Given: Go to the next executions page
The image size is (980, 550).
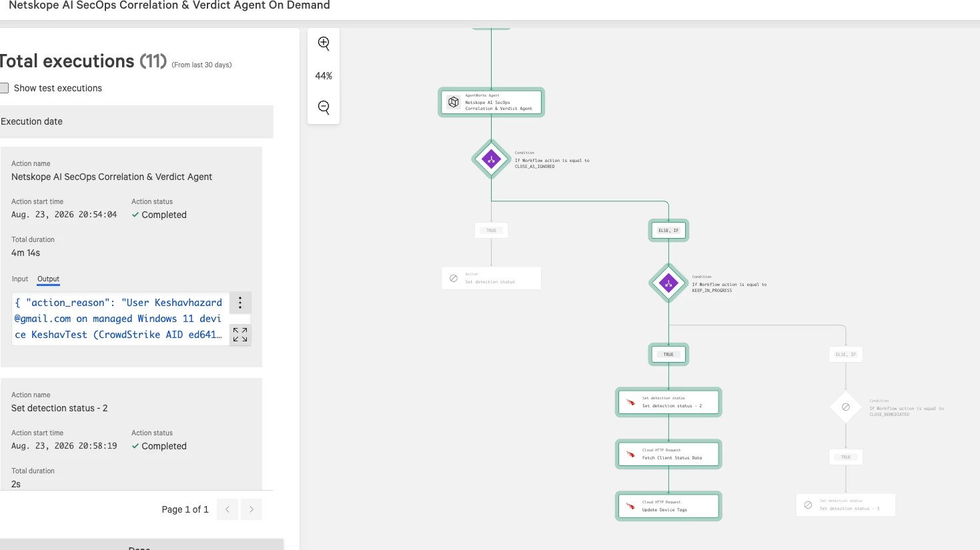Looking at the screenshot, I should point(252,509).
